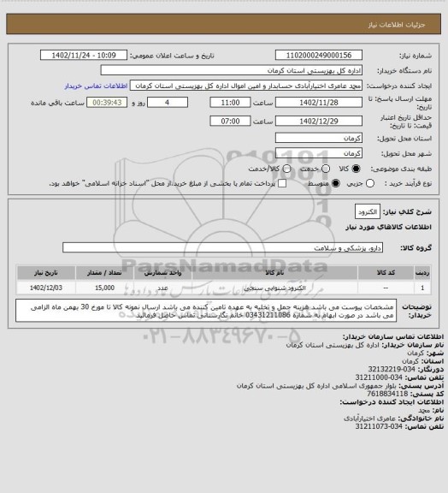Click the buyer organization name field

click(x=231, y=70)
